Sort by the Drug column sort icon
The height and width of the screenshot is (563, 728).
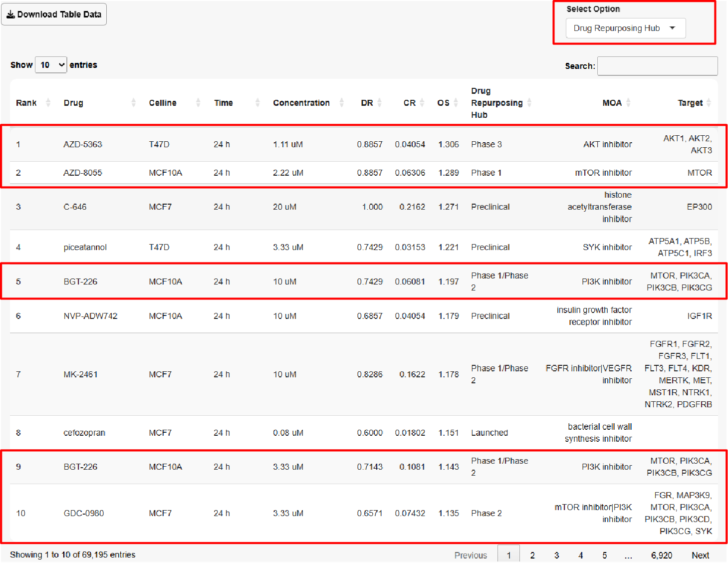133,103
